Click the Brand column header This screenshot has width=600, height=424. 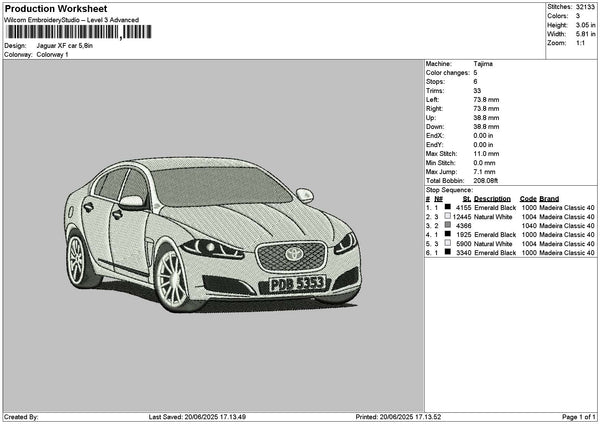pyautogui.click(x=549, y=198)
